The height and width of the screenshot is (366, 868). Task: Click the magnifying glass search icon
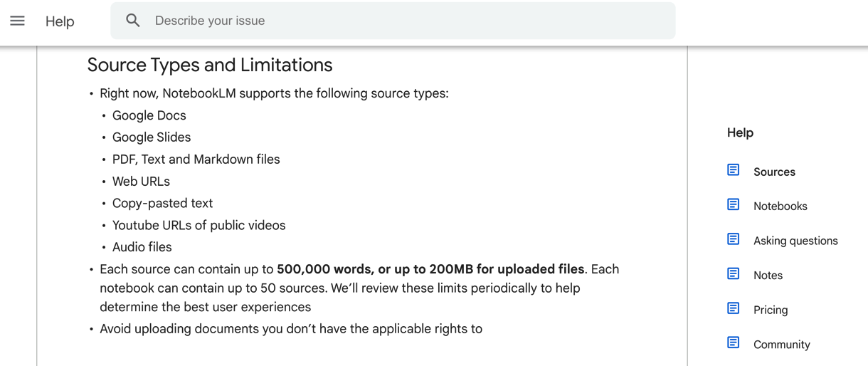[x=133, y=21]
